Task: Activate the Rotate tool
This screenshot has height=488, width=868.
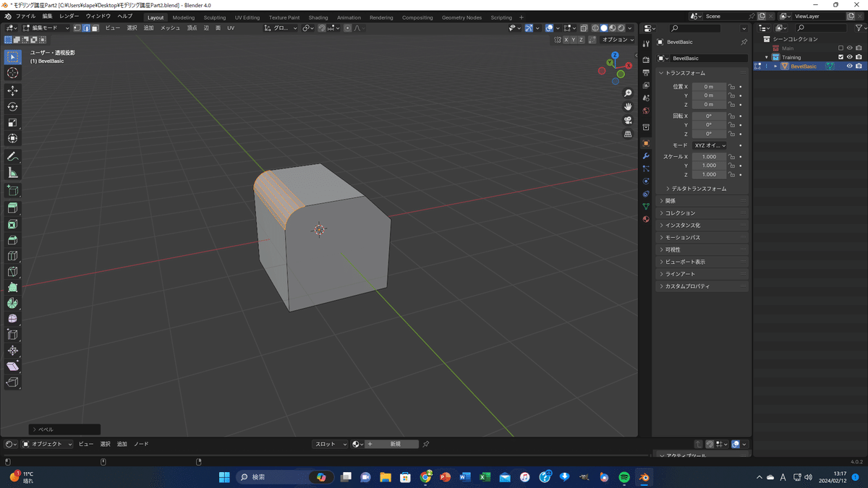Action: 12,106
